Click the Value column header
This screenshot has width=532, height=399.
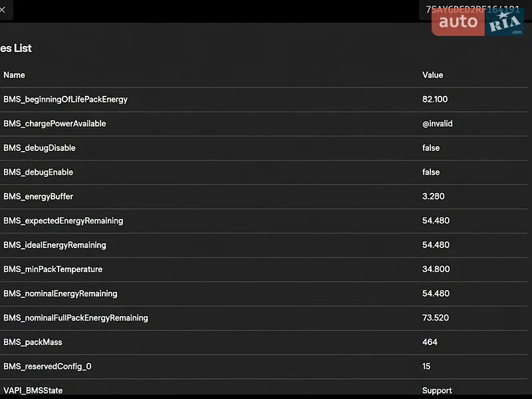pyautogui.click(x=433, y=75)
